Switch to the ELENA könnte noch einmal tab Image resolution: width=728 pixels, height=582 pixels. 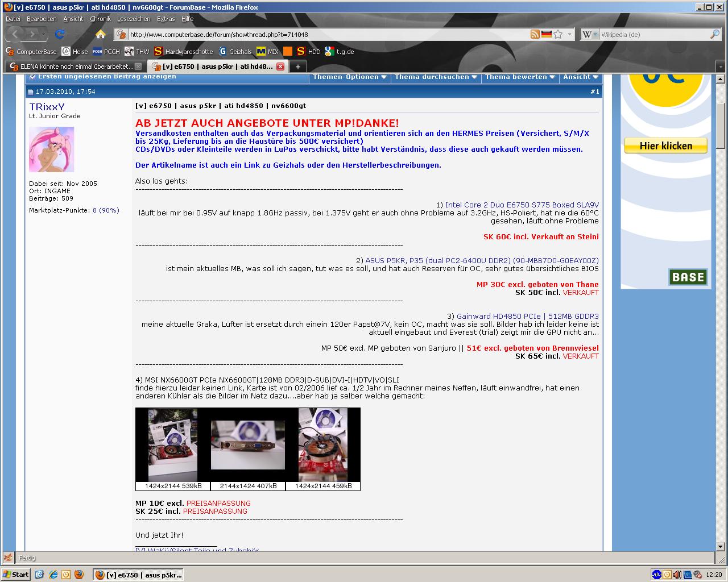75,66
